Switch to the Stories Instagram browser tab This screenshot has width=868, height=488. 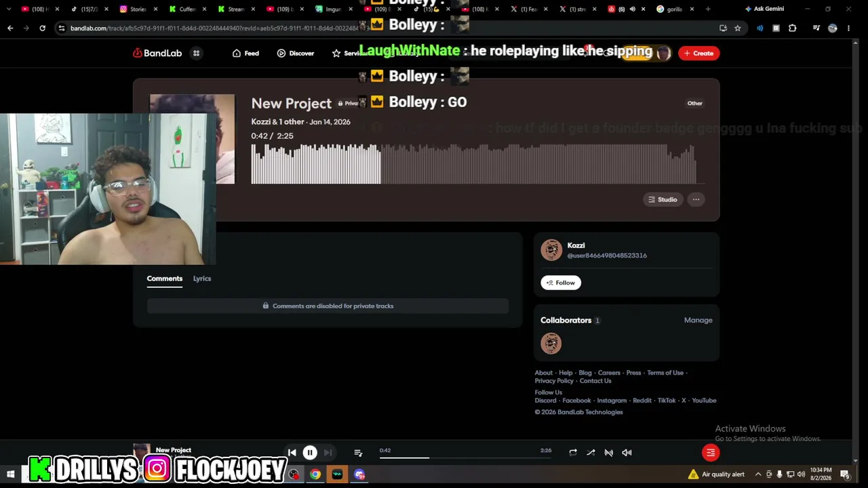[x=138, y=9]
